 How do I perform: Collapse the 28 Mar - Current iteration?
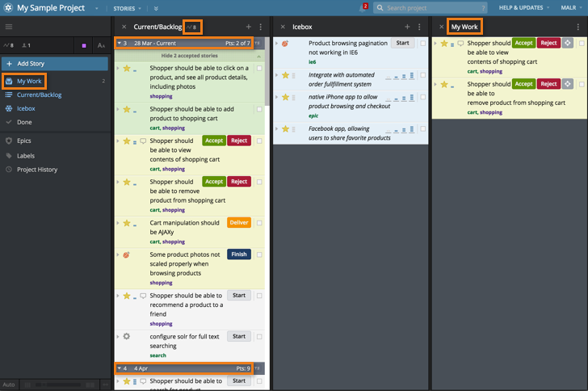pyautogui.click(x=120, y=43)
